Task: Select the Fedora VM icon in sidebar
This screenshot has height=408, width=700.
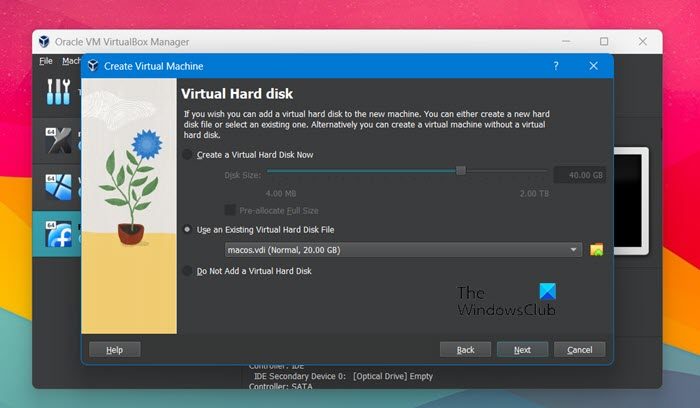Action: (58, 234)
